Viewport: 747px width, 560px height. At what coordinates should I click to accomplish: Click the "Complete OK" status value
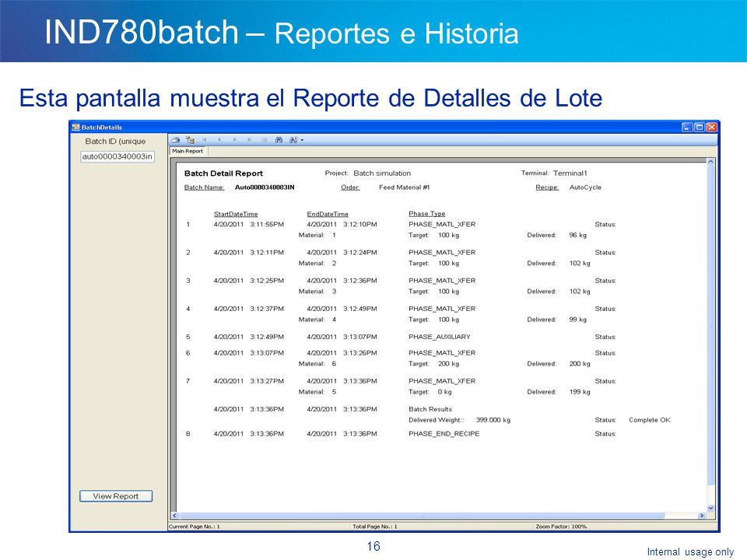[x=649, y=420]
